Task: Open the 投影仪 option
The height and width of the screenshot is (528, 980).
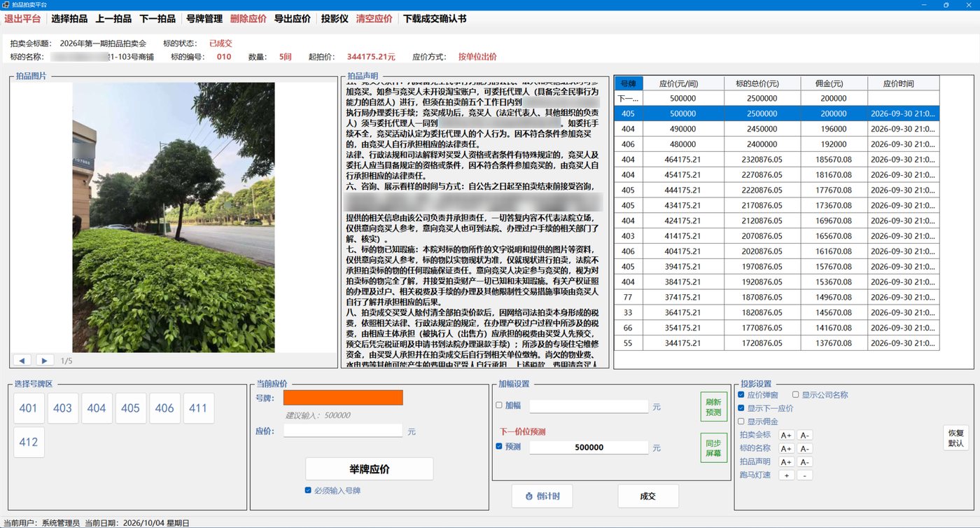Action: pos(335,19)
